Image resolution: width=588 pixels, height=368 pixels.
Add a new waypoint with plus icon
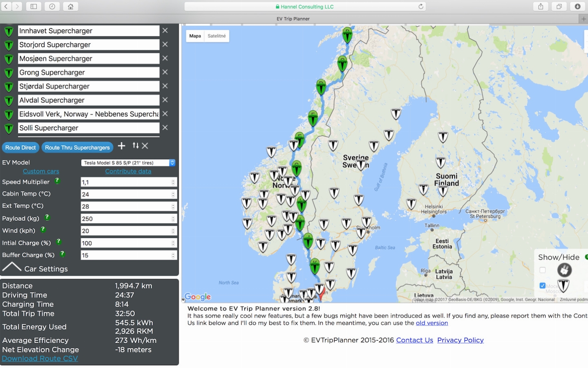tap(121, 146)
